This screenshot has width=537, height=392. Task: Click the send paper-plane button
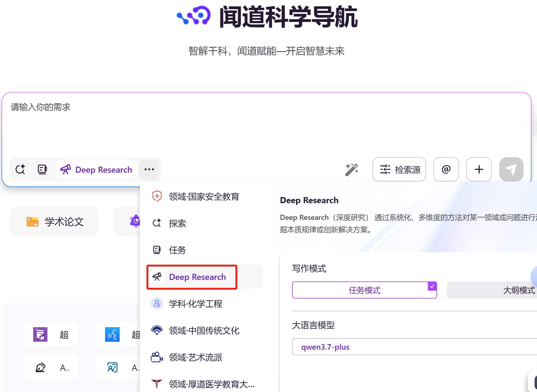tap(511, 169)
